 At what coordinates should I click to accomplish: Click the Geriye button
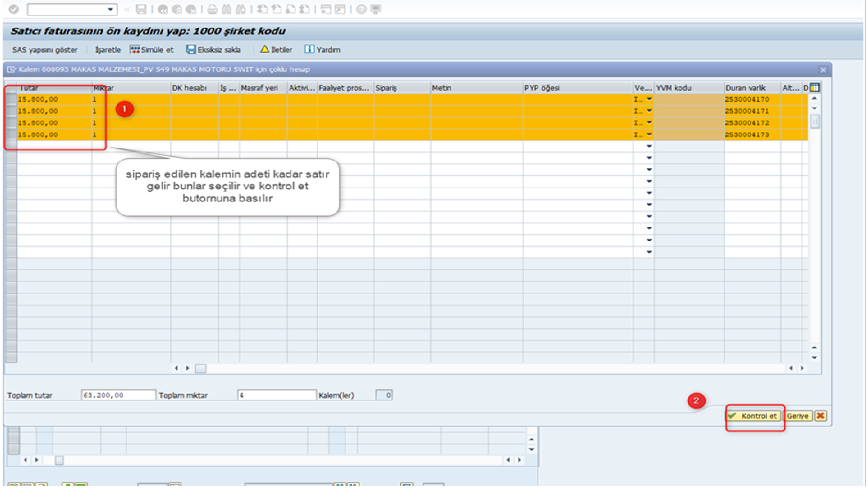[799, 416]
